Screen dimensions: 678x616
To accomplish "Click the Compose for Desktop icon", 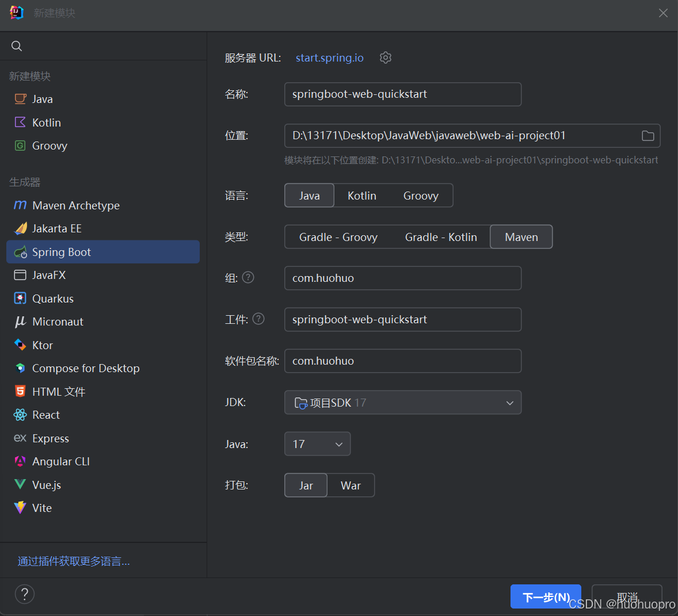I will [x=20, y=368].
